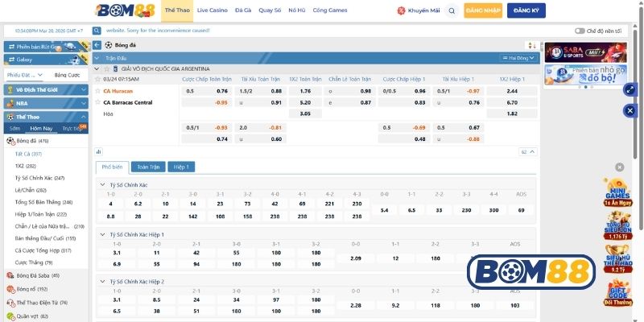Click the sort order arrows icon

pos(531,46)
